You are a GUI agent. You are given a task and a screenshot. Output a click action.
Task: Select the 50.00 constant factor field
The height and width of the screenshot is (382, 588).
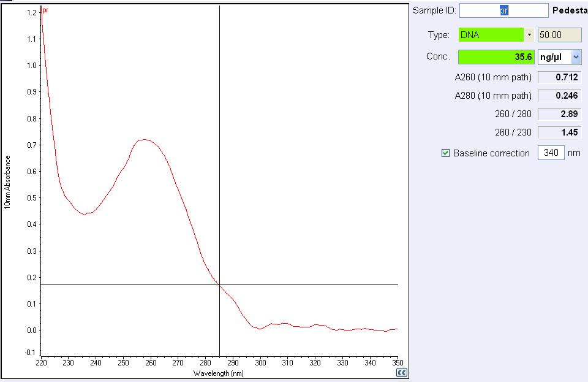[559, 35]
